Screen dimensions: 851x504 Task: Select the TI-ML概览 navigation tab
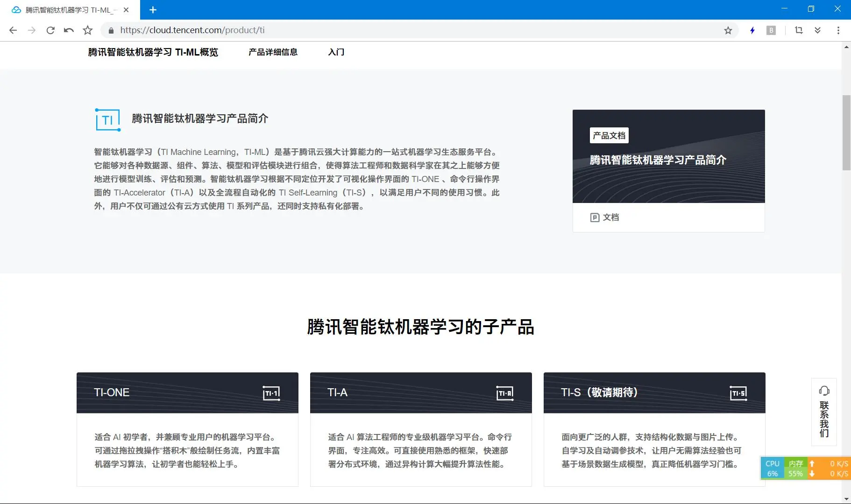click(x=153, y=52)
